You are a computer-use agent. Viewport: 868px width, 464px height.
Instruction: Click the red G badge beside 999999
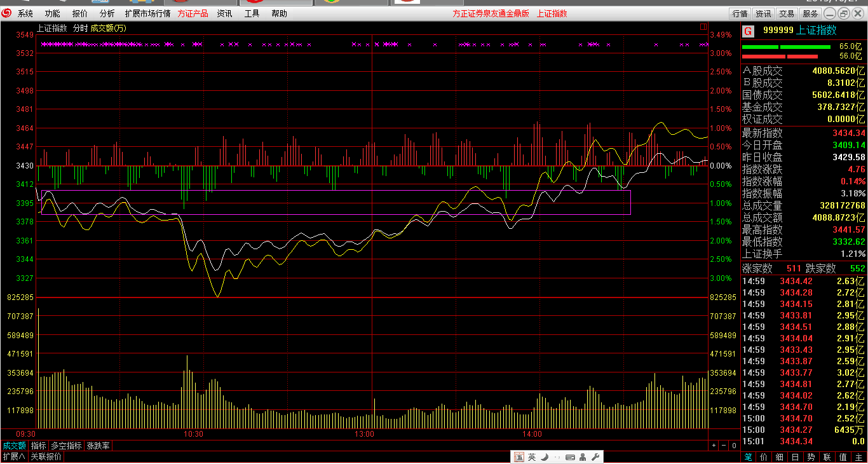click(x=748, y=31)
